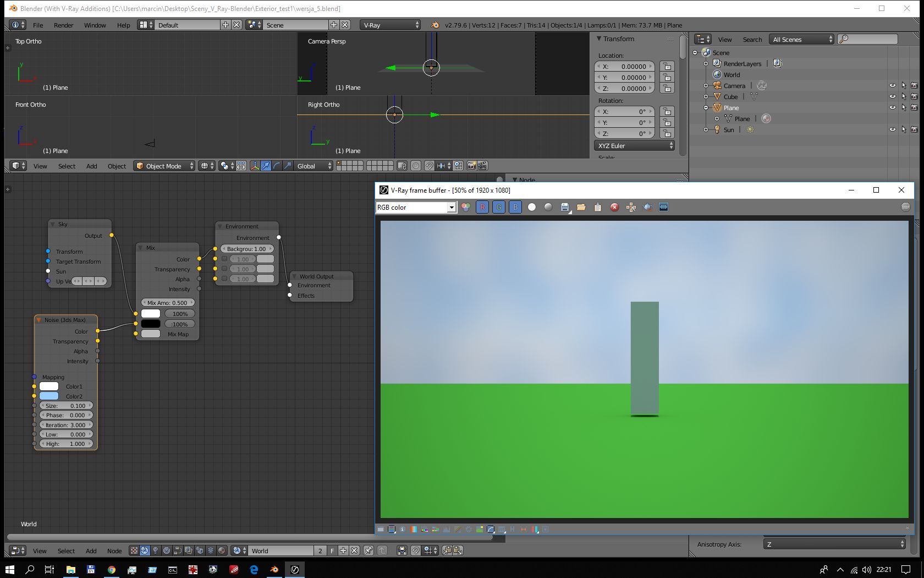Clear the image with red X icon
The image size is (924, 578).
click(x=614, y=207)
